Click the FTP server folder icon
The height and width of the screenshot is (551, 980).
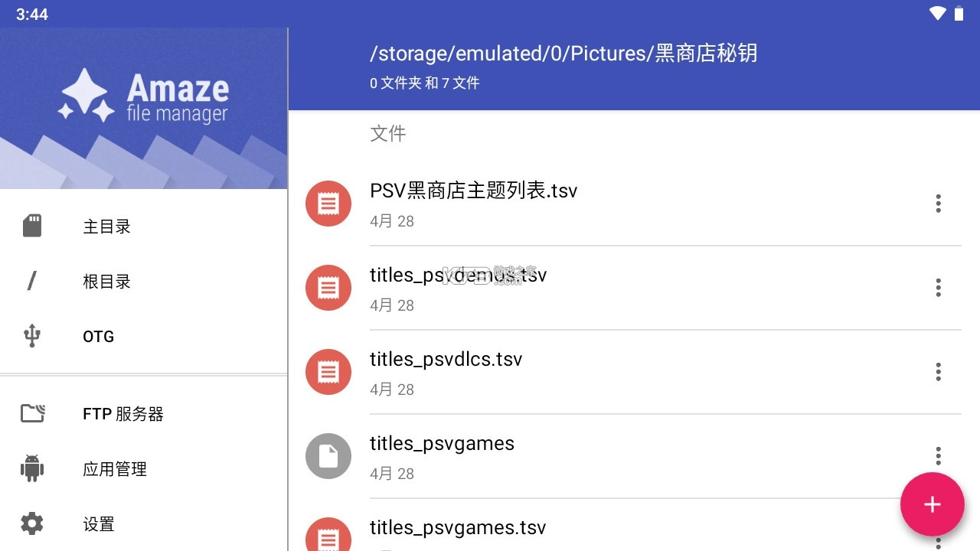point(31,413)
